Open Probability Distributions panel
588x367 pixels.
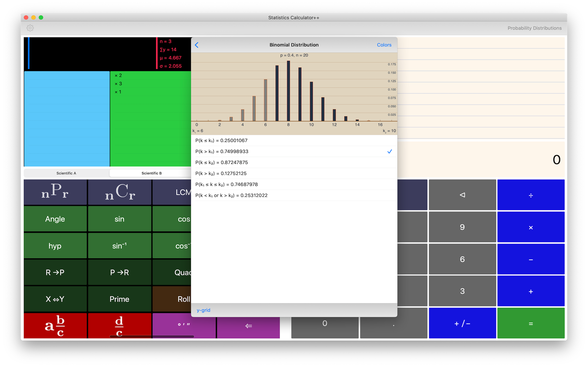(x=534, y=28)
